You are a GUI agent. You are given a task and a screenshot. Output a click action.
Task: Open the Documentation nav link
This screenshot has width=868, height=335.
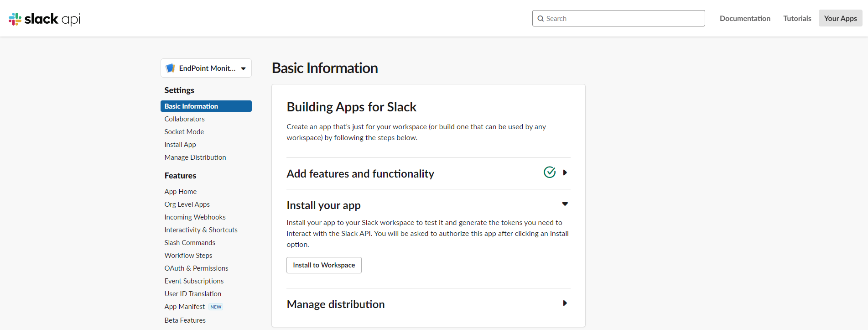[745, 18]
